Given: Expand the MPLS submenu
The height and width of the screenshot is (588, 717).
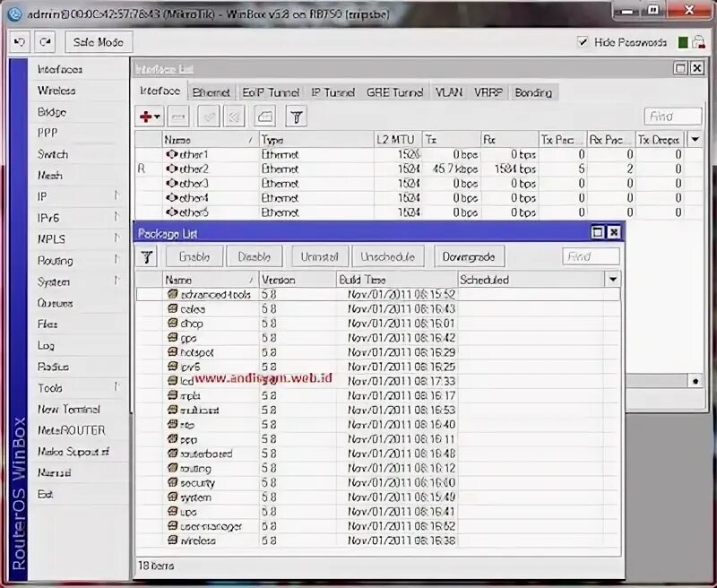Looking at the screenshot, I should [x=117, y=238].
